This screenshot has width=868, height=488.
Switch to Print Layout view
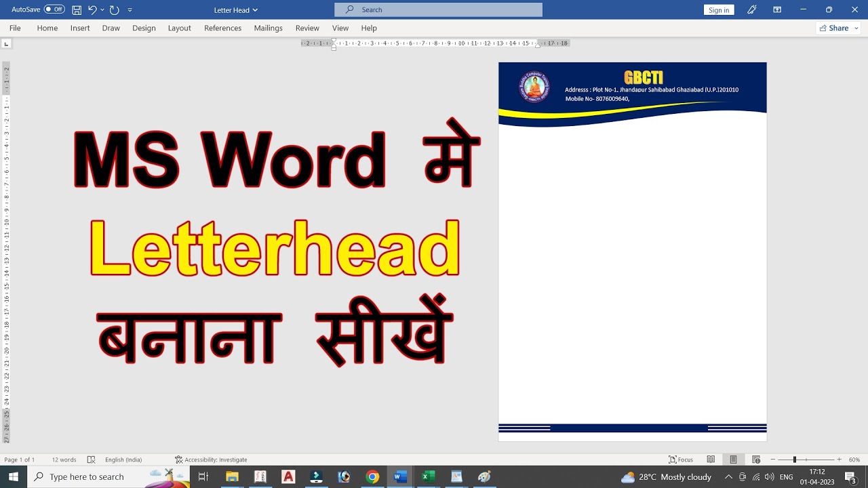tap(733, 460)
